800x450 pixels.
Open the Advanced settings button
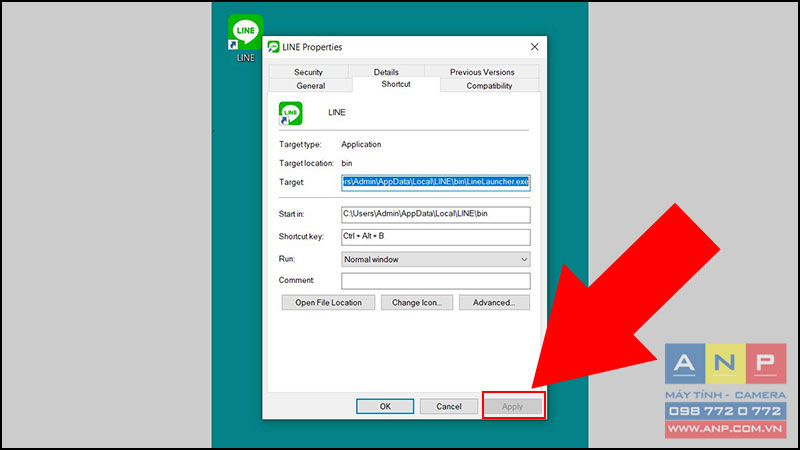point(494,303)
